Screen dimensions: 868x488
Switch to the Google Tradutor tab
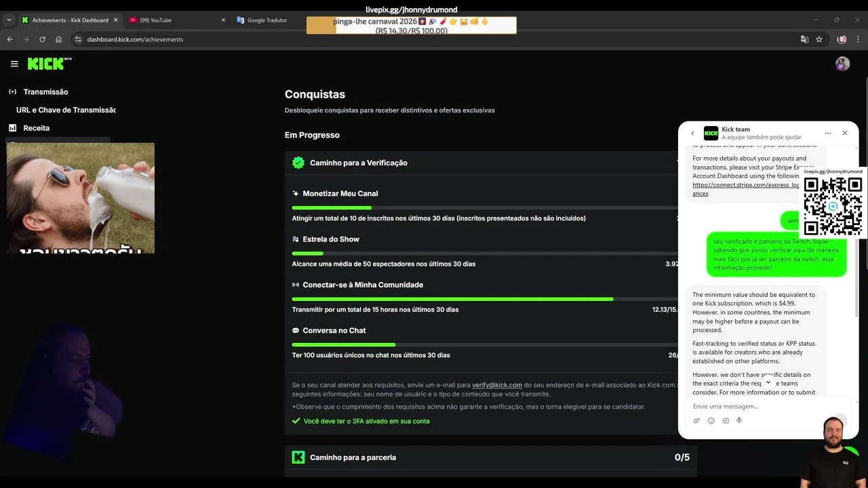tap(267, 20)
